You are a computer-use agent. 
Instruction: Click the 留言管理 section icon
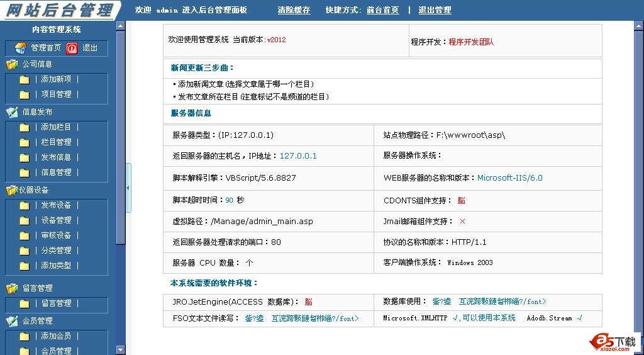12,288
